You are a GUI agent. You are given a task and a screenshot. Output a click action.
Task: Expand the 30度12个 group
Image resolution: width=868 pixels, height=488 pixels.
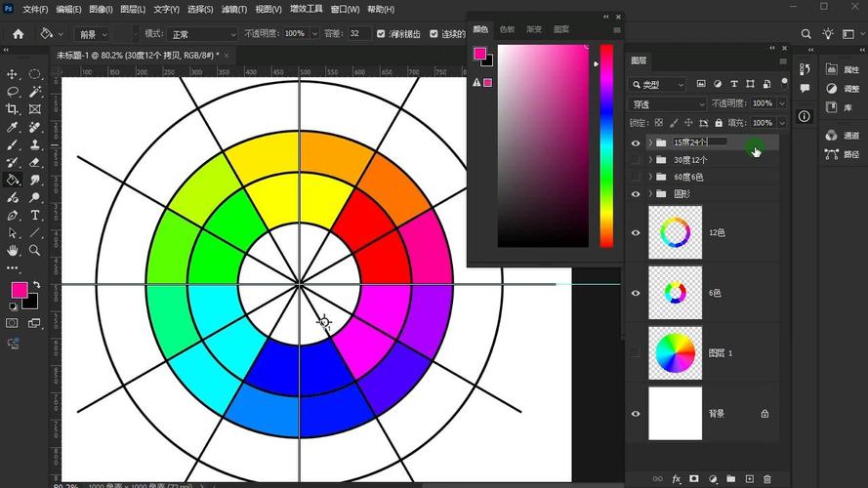pos(650,160)
